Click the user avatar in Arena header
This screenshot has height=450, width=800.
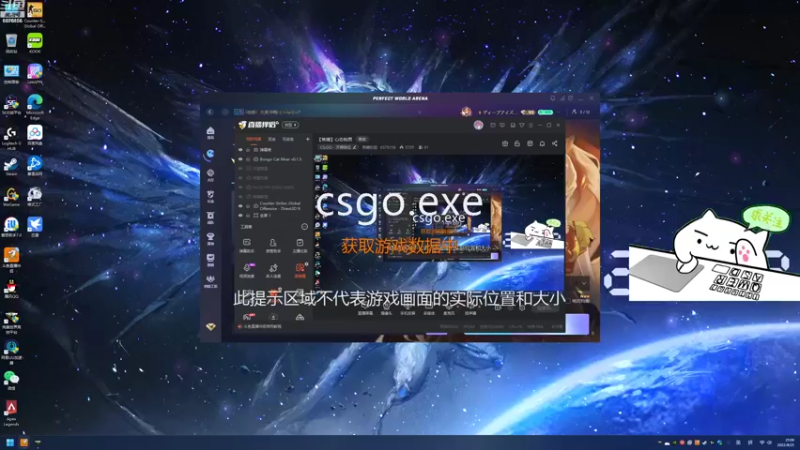click(466, 112)
